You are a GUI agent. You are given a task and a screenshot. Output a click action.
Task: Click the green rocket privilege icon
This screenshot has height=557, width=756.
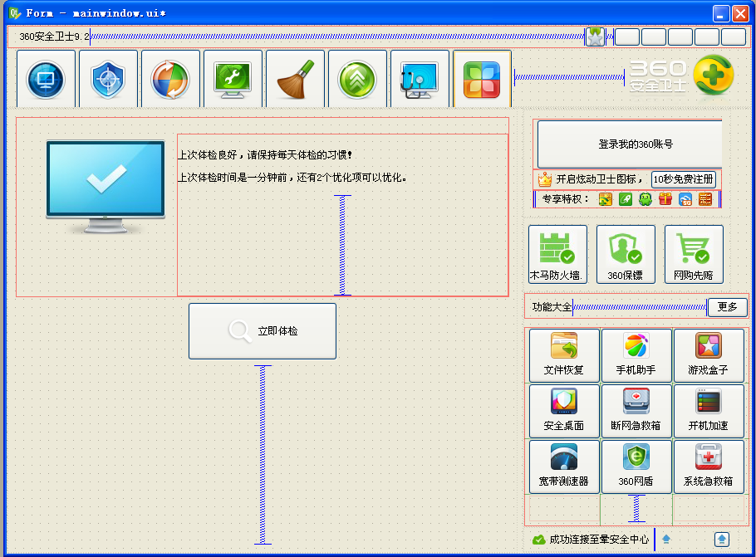626,199
